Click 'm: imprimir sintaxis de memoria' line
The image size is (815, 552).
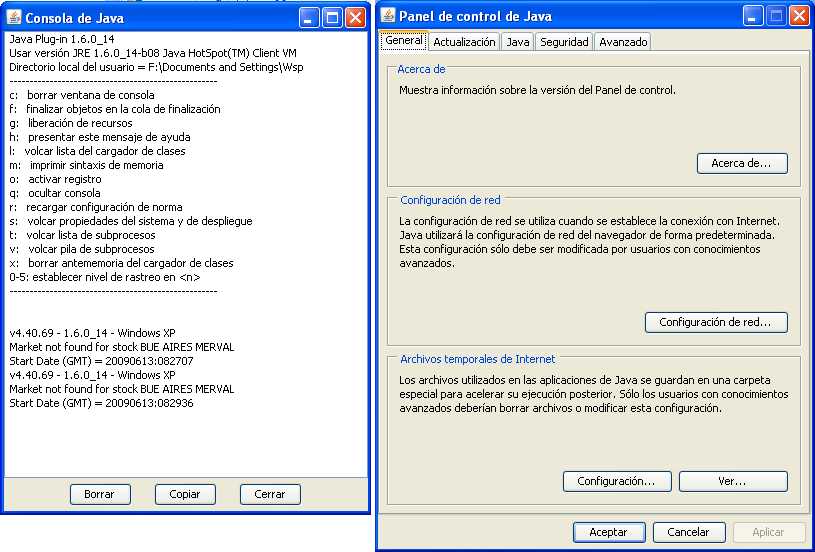[86, 165]
